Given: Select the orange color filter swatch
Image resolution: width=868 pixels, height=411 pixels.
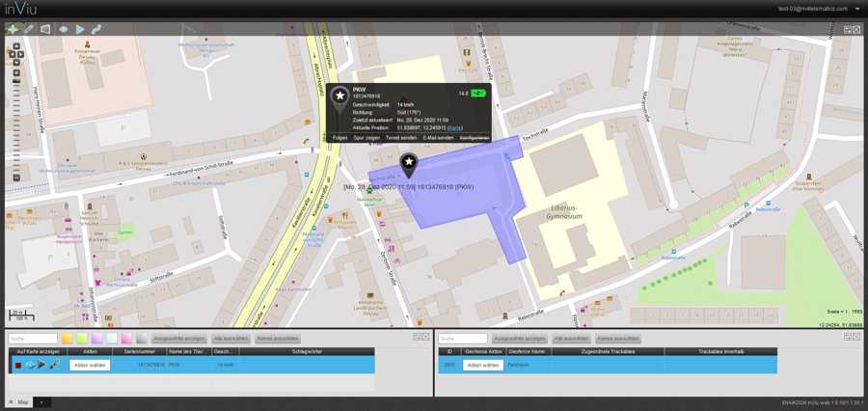Looking at the screenshot, I should click(67, 339).
